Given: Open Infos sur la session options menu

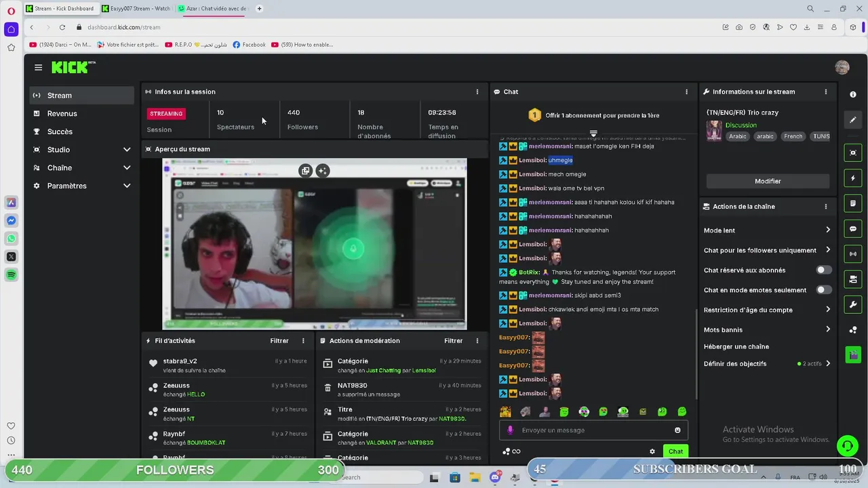Looking at the screenshot, I should [x=477, y=91].
